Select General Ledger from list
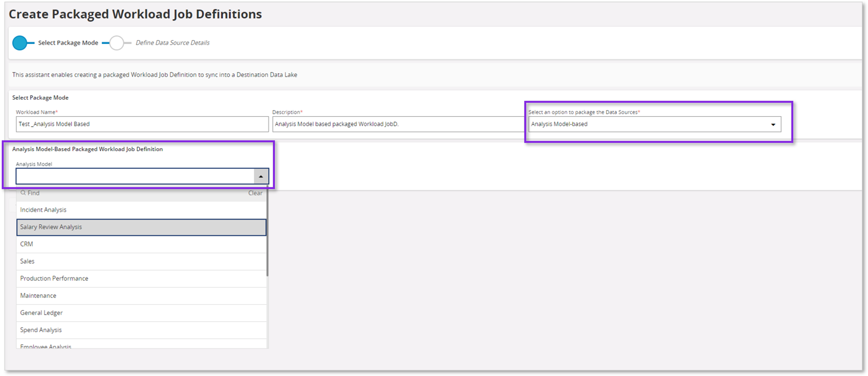 point(141,313)
